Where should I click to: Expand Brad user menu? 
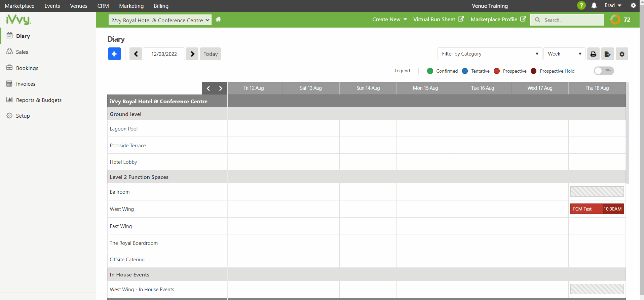(x=613, y=5)
